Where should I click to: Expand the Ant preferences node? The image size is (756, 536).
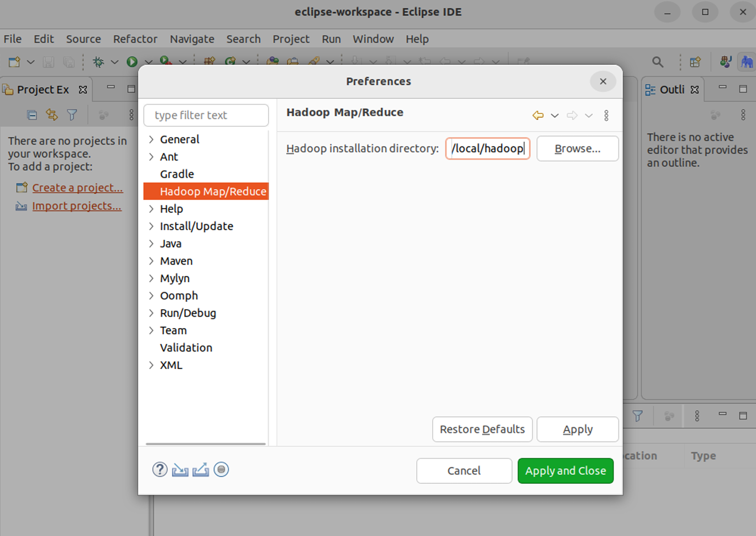pyautogui.click(x=151, y=157)
